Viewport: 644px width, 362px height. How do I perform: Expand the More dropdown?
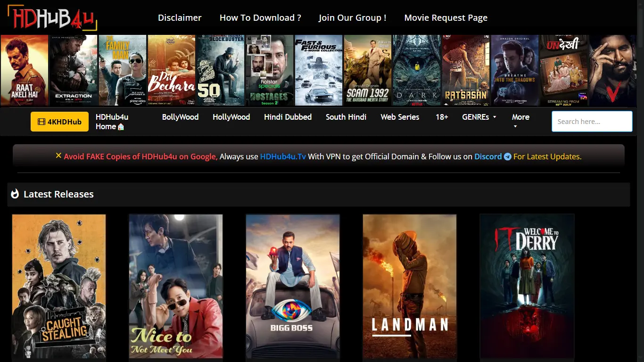coord(520,121)
